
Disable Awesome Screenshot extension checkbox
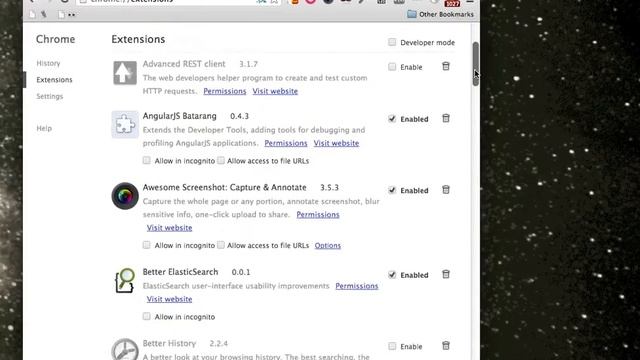pyautogui.click(x=392, y=190)
